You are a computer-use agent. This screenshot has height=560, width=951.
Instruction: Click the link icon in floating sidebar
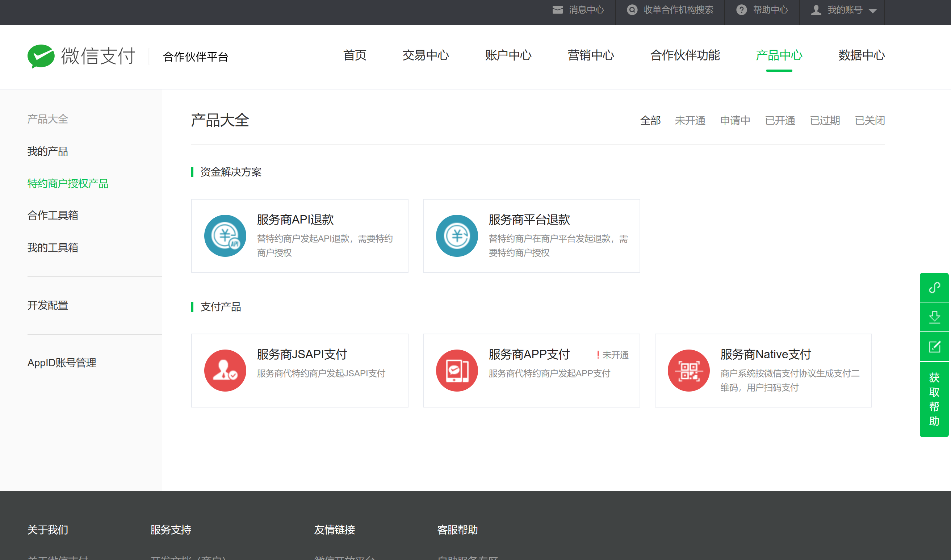pos(934,288)
